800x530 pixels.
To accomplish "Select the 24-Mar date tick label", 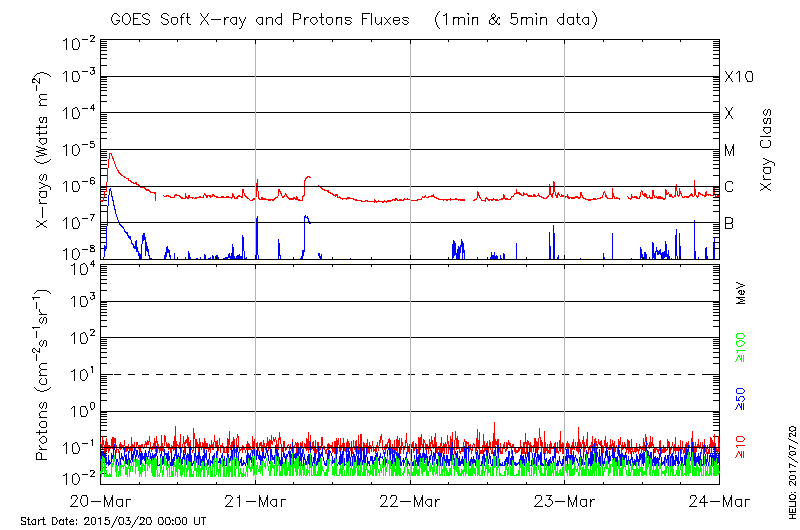I will [x=719, y=502].
